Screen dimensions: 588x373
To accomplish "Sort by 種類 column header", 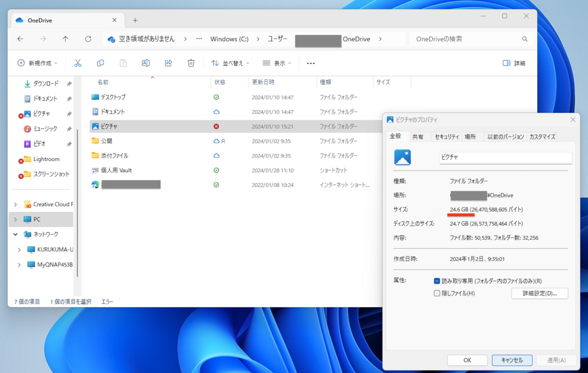I will point(325,82).
